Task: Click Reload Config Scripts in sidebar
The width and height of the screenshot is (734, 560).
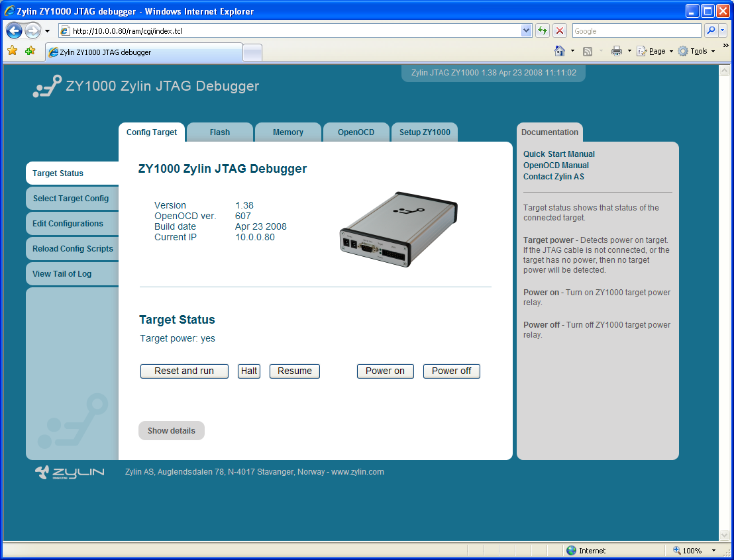Action: tap(72, 249)
